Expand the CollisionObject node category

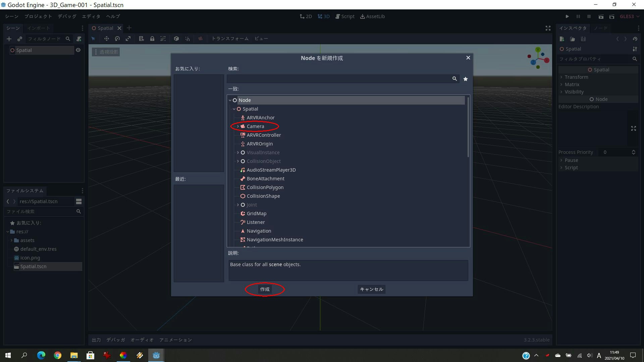point(238,161)
